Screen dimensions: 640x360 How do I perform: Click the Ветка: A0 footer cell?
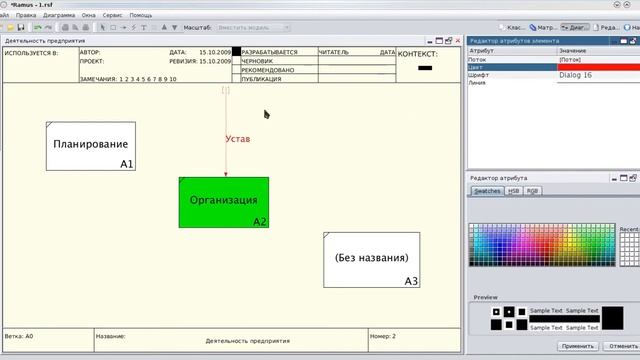click(49, 340)
